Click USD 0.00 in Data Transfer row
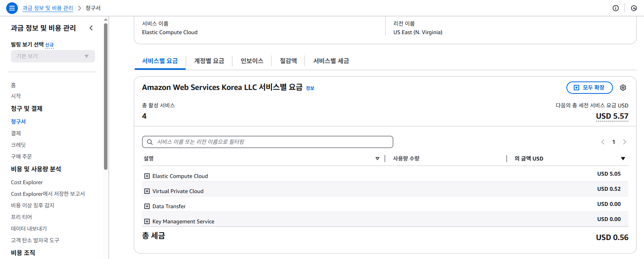The height and width of the screenshot is (259, 644). click(609, 204)
